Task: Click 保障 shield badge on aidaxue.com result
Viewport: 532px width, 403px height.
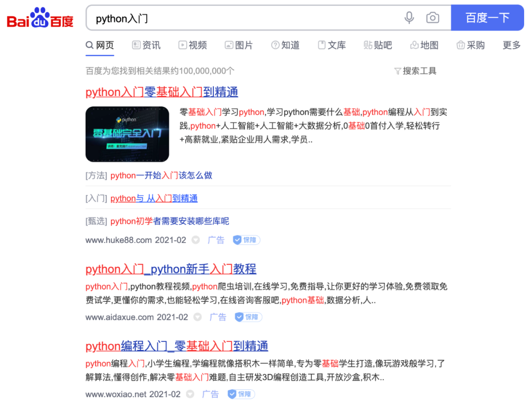Action: coord(248,317)
